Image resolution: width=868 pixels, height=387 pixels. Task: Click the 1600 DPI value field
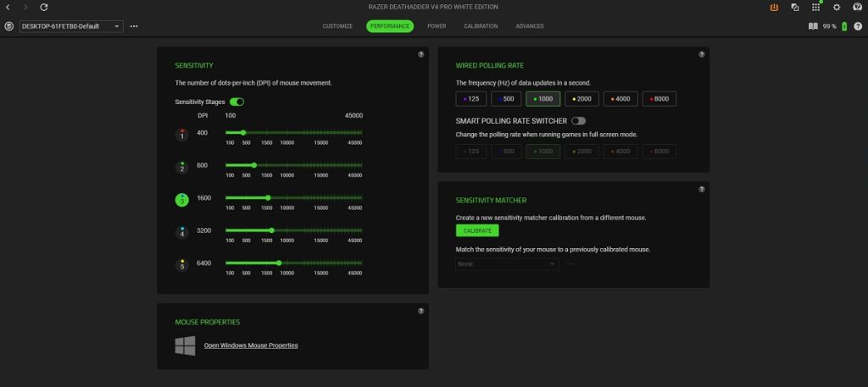(x=204, y=198)
